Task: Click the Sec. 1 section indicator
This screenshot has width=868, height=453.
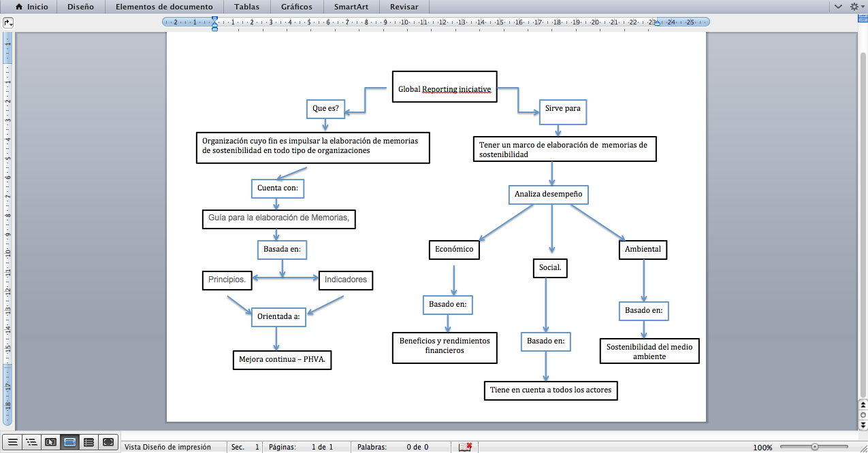Action: point(246,447)
